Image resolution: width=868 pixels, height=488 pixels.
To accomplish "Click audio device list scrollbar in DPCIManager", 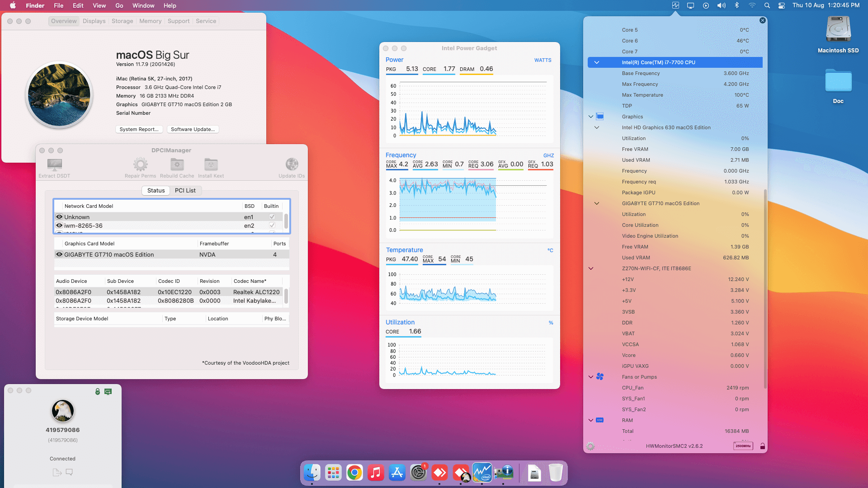I will [x=286, y=296].
